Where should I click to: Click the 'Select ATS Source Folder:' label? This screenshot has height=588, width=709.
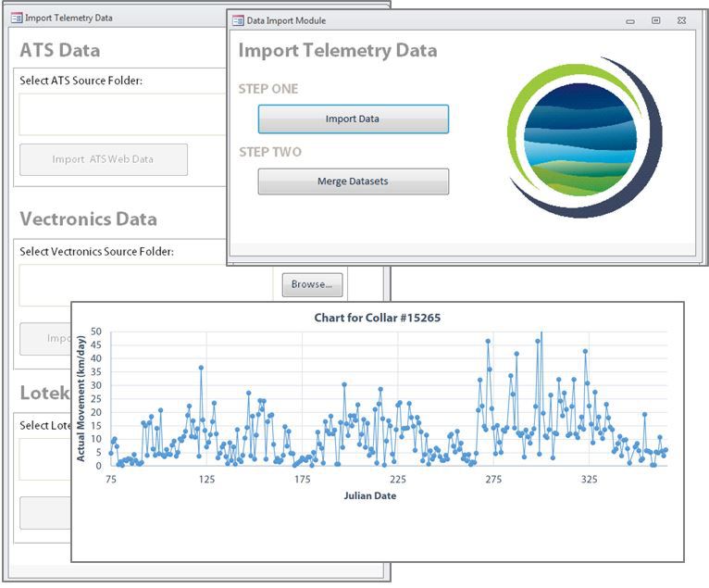point(81,81)
